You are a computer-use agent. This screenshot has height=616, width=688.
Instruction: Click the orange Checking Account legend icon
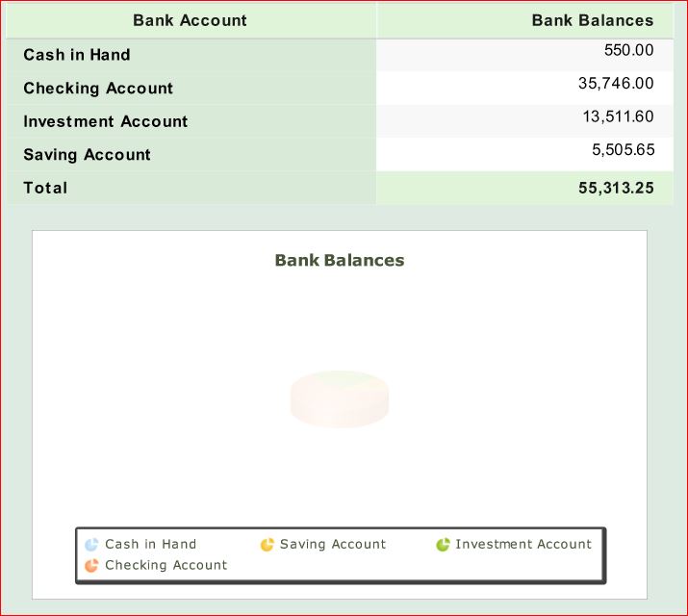(91, 566)
